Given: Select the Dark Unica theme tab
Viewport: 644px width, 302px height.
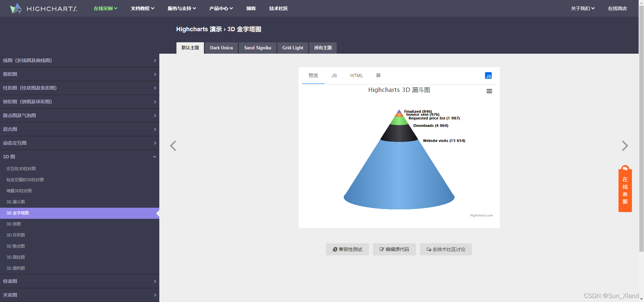Looking at the screenshot, I should coord(221,48).
